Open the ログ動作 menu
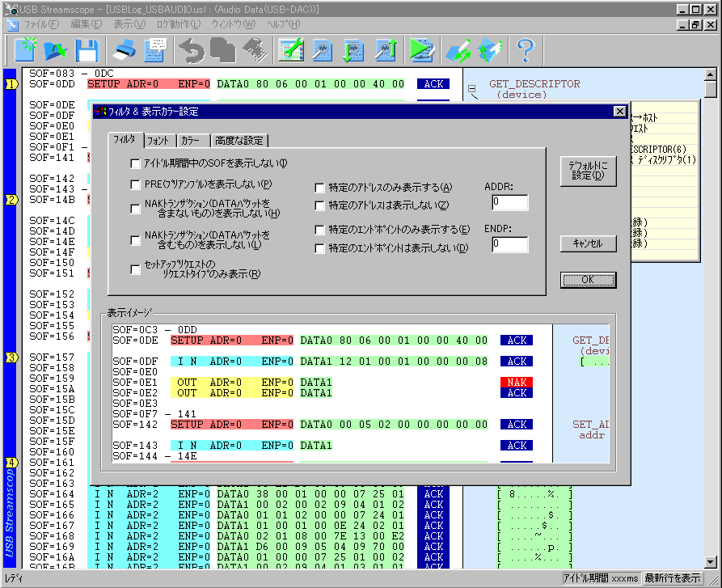 coord(179,24)
